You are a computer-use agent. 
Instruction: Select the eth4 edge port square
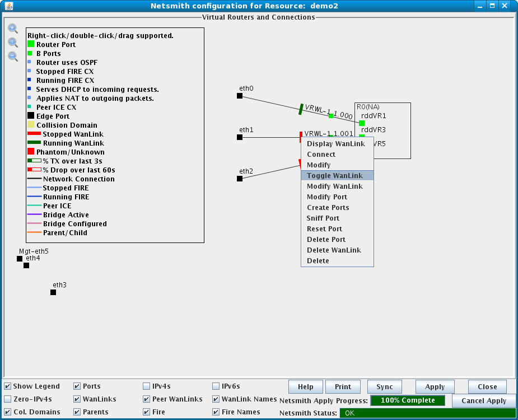point(26,265)
